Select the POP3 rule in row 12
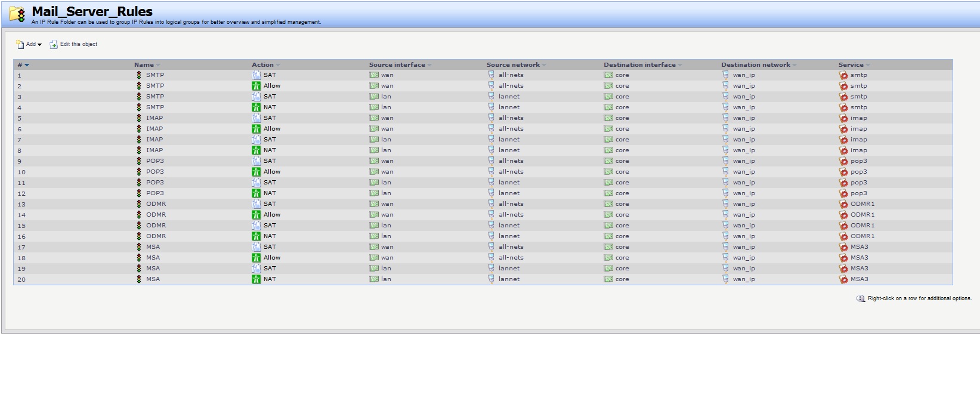The image size is (980, 407). tap(154, 193)
